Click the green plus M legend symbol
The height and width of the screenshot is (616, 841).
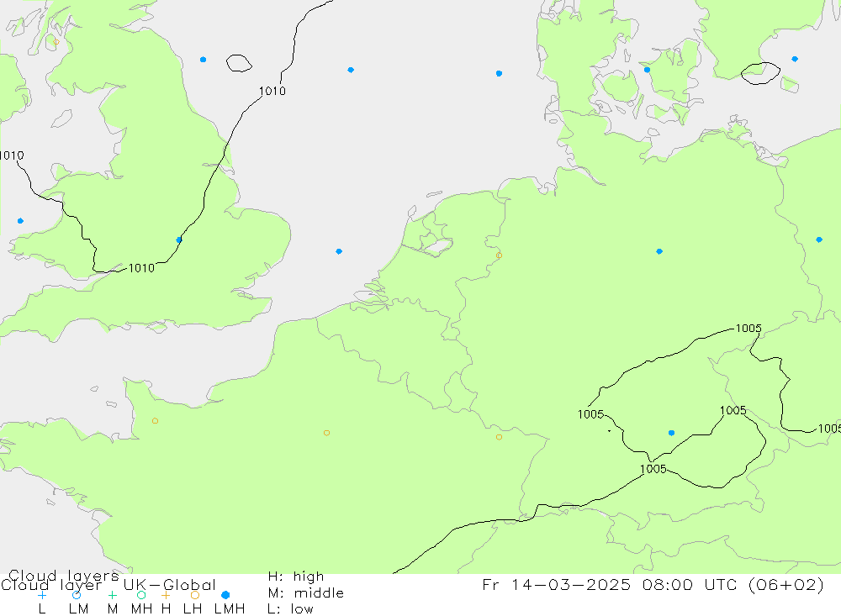[x=112, y=595]
